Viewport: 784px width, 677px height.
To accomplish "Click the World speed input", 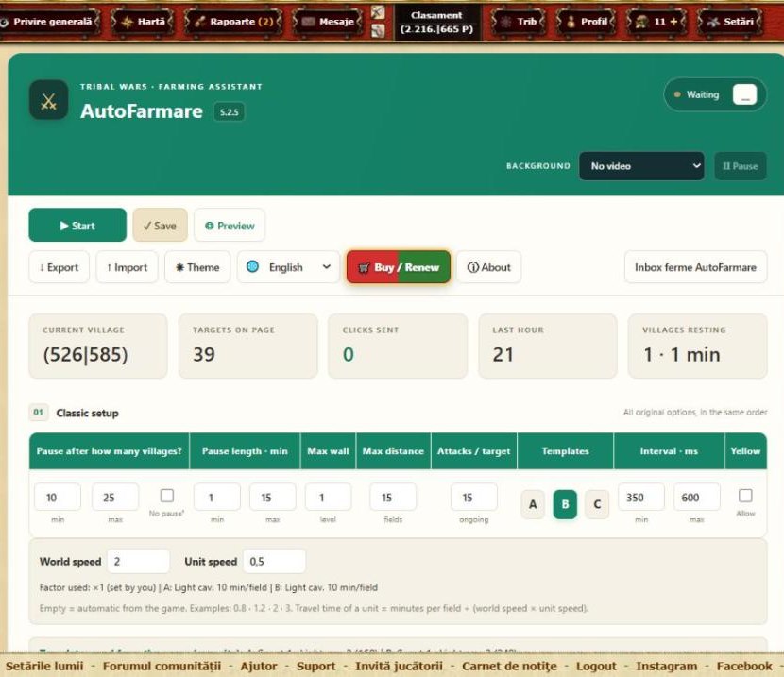I will click(139, 561).
